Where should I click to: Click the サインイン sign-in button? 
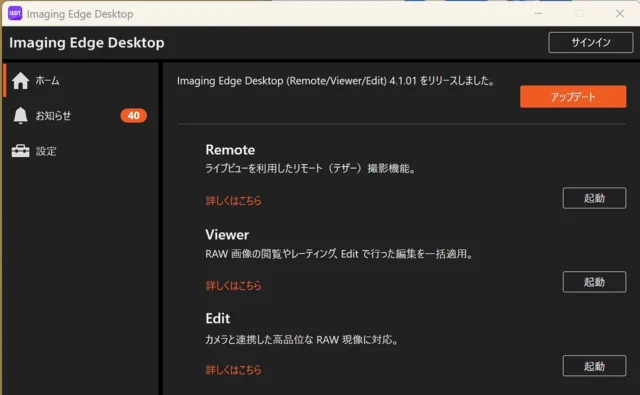[591, 42]
